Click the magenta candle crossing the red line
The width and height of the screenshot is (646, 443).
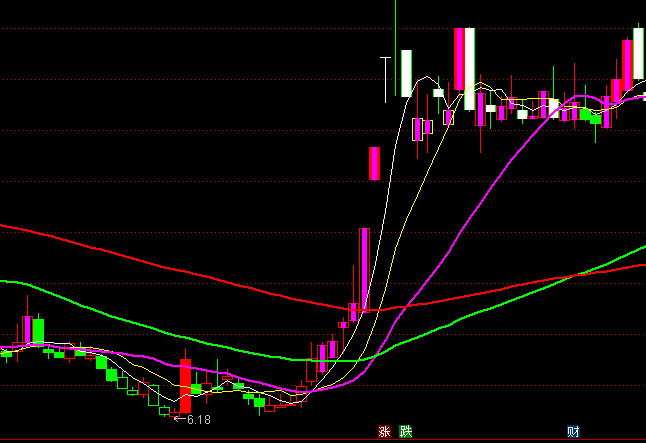353,311
